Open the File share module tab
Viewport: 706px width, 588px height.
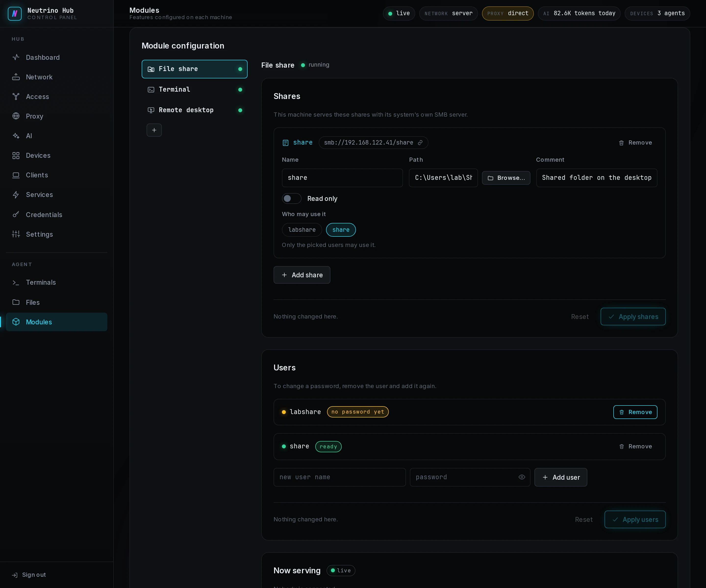click(x=194, y=69)
